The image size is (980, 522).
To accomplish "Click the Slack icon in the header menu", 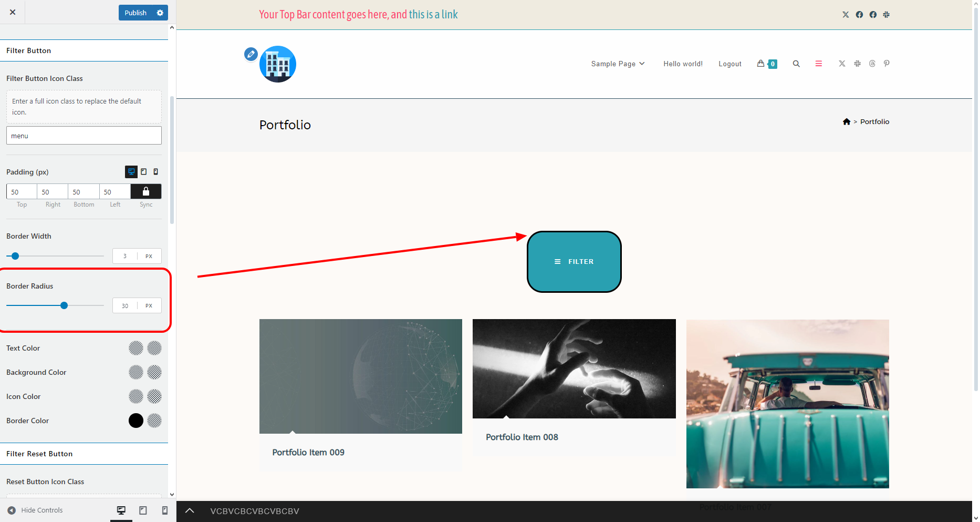I will point(857,64).
